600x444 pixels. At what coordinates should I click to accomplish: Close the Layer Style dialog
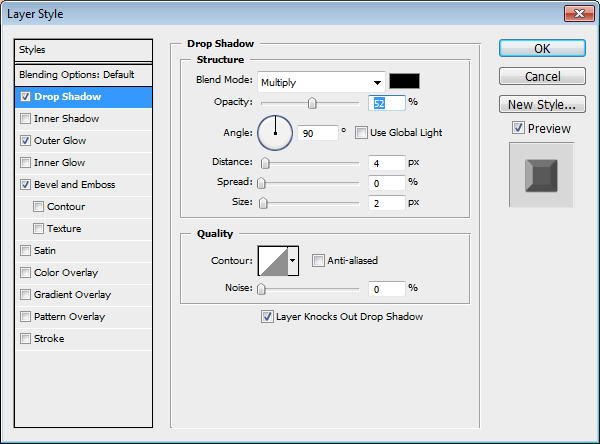pos(579,14)
